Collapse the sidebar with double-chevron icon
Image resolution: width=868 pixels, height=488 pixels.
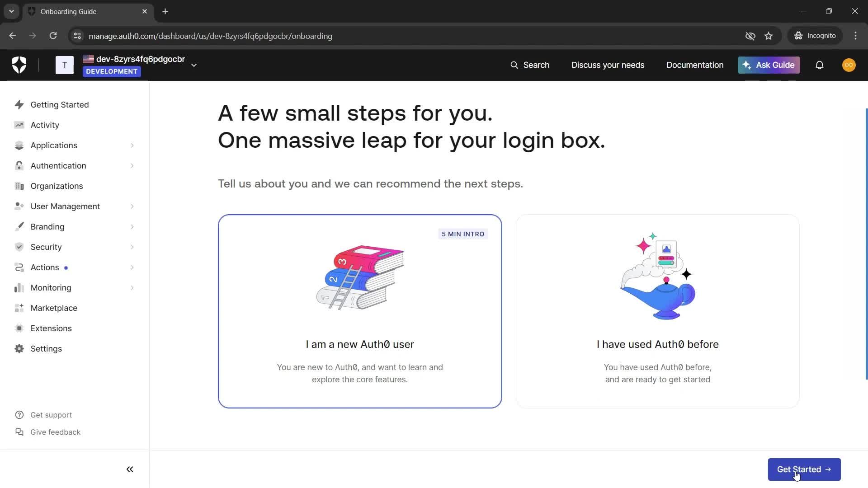pos(130,469)
